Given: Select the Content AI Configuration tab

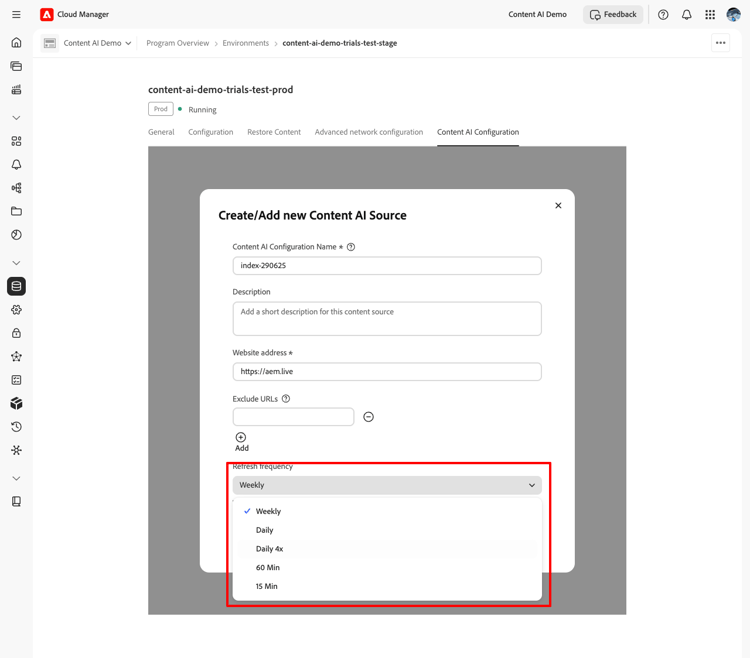Looking at the screenshot, I should [x=478, y=132].
